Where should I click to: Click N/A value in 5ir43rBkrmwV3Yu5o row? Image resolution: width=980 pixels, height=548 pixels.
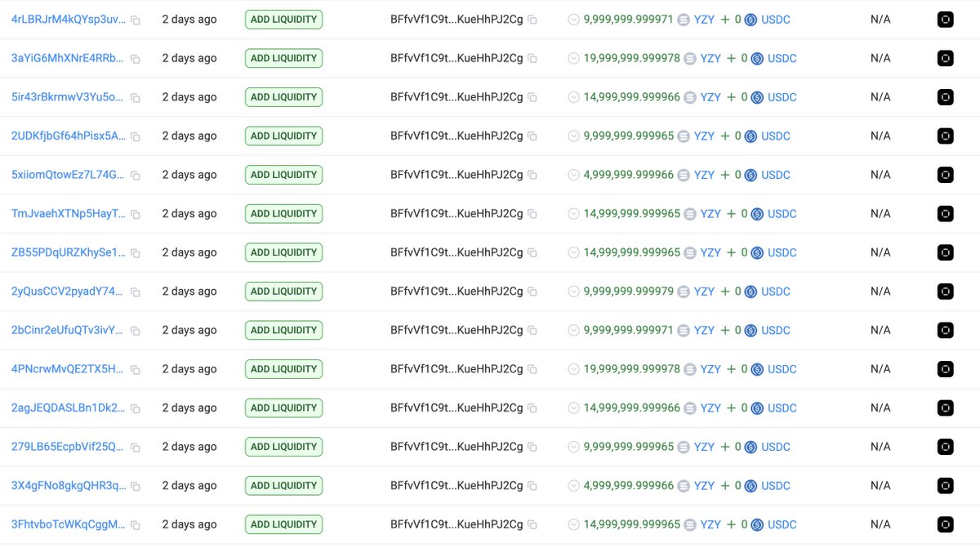point(880,97)
